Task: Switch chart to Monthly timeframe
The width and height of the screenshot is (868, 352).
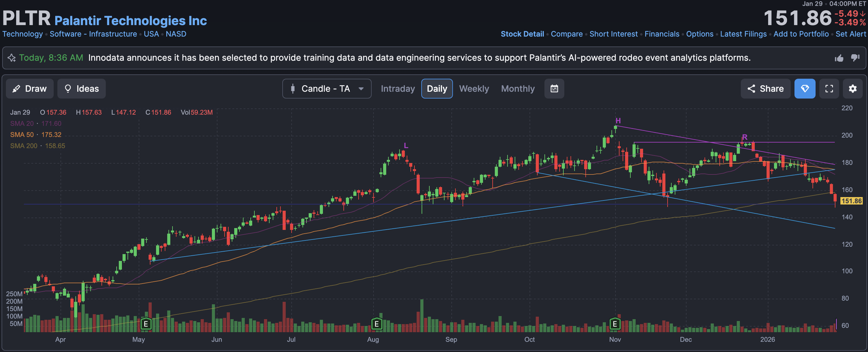Action: [x=517, y=89]
